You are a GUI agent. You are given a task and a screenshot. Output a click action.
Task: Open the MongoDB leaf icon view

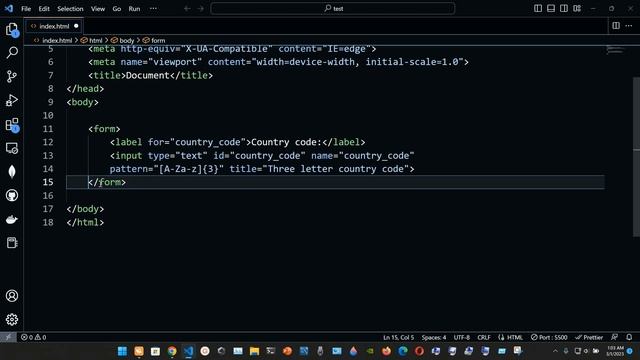coord(12,171)
